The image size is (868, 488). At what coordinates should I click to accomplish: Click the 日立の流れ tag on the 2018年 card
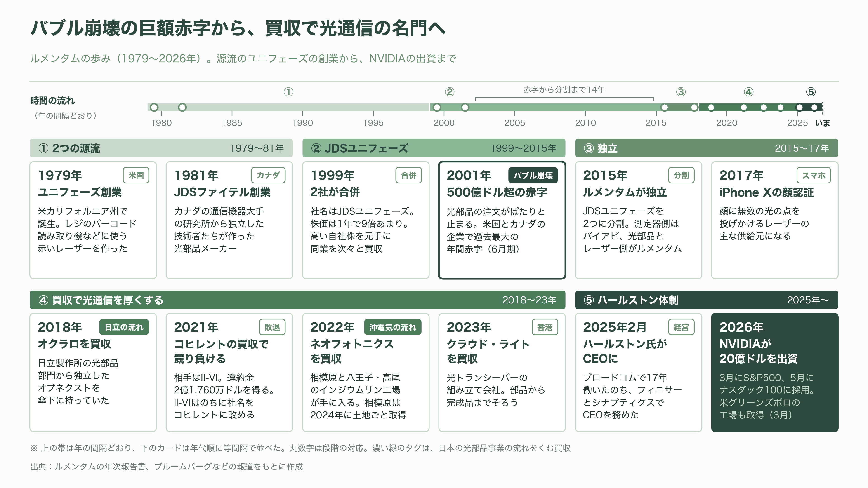coord(124,327)
